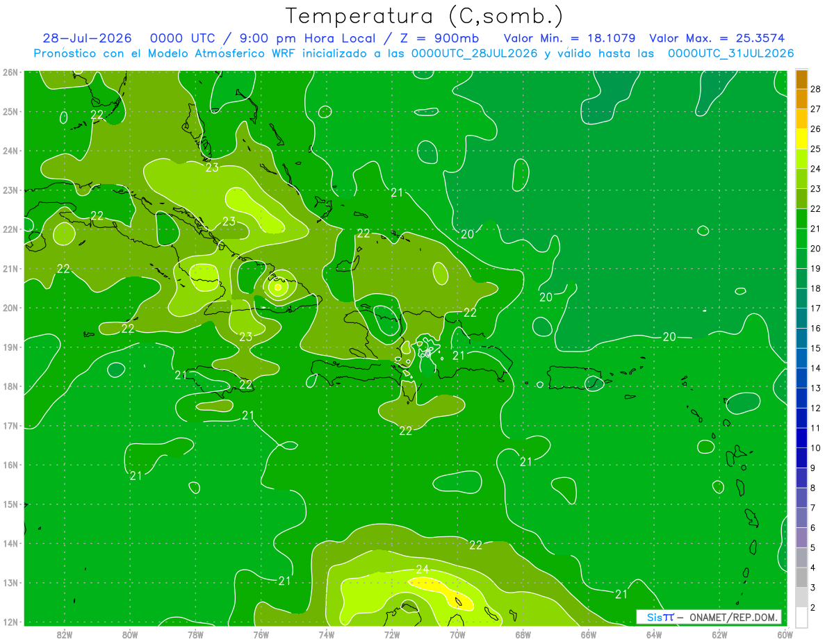The width and height of the screenshot is (834, 644).
Task: Click the yellow swatch between 25 and 26
Action: 801,139
